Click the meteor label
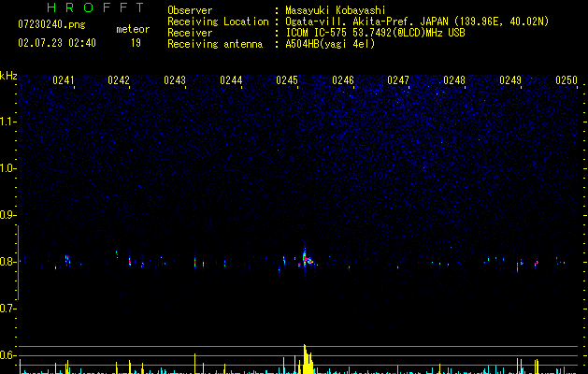The image size is (588, 374). [x=133, y=29]
